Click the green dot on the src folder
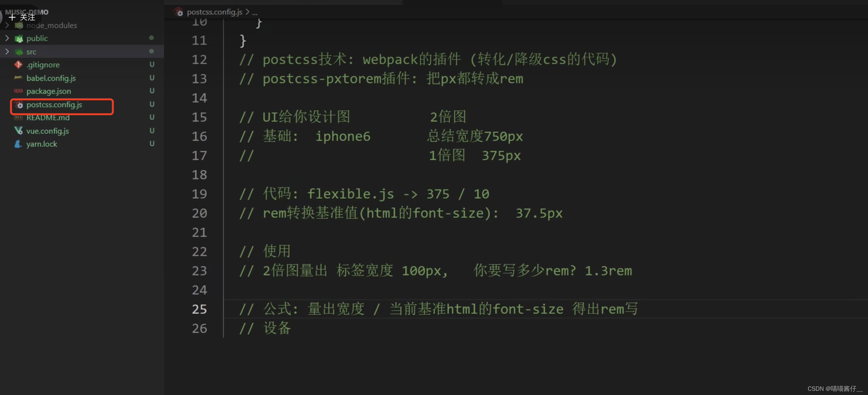 click(x=151, y=51)
